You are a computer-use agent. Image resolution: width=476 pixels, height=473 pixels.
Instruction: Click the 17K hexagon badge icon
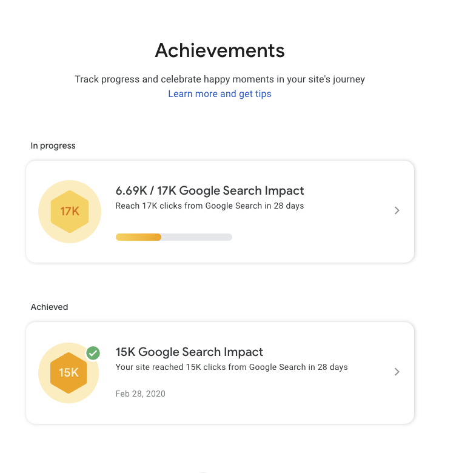click(70, 212)
